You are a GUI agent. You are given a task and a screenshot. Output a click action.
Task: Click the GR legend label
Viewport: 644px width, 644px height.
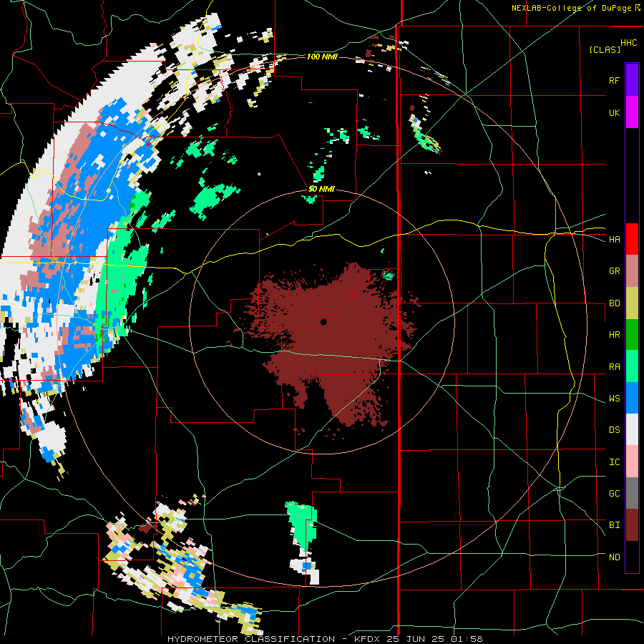[x=614, y=271]
